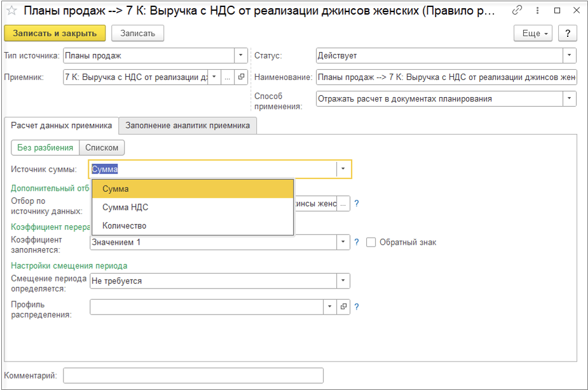The image size is (588, 390).
Task: Click into the Комментарий input field
Action: (x=193, y=375)
